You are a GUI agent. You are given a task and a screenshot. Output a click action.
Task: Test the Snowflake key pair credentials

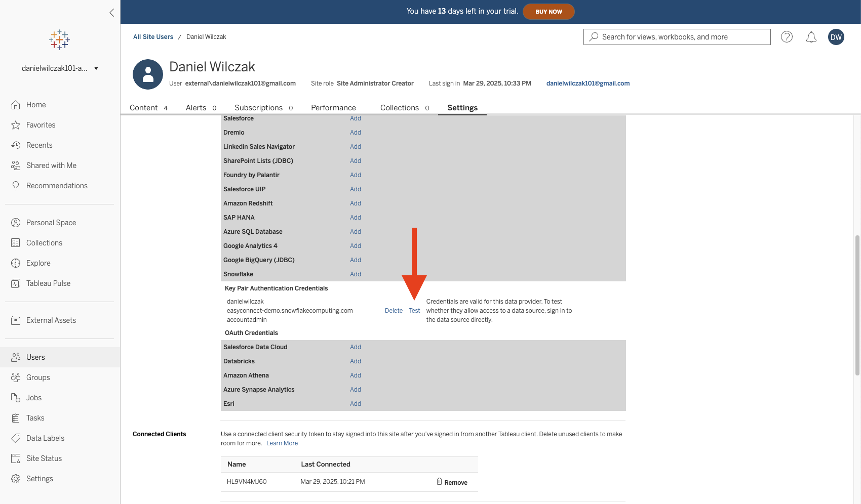coord(414,311)
